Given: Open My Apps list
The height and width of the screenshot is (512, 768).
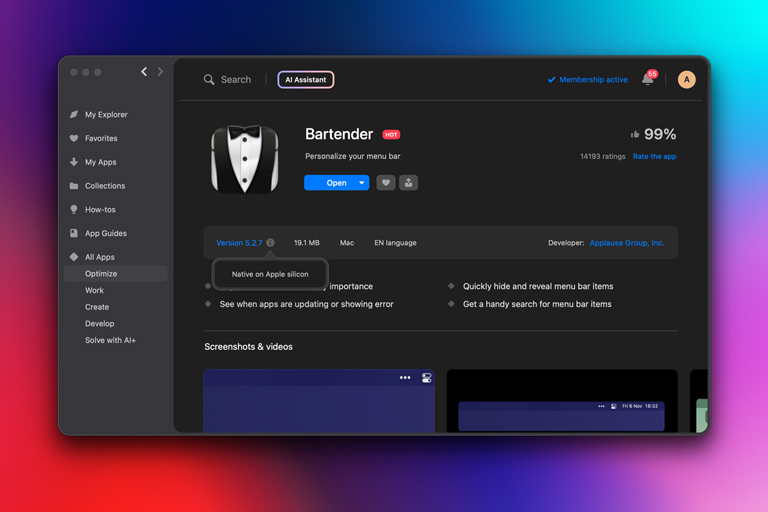Looking at the screenshot, I should (100, 162).
